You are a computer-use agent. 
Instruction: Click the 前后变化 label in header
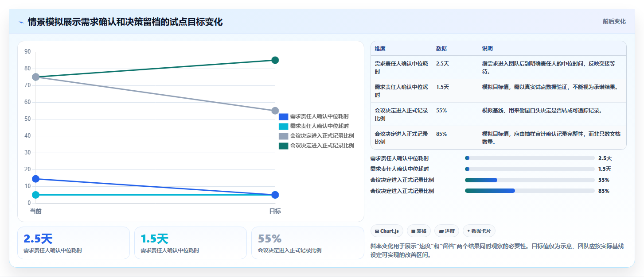(x=614, y=21)
